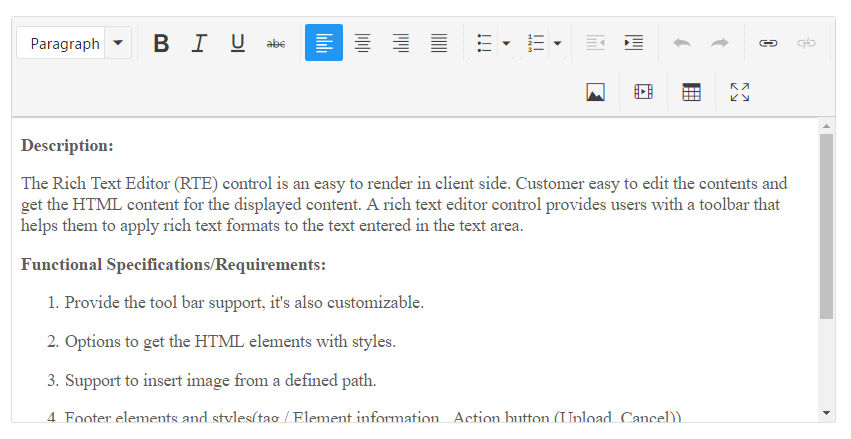Justify the text alignment
This screenshot has height=439, width=851.
[x=438, y=43]
